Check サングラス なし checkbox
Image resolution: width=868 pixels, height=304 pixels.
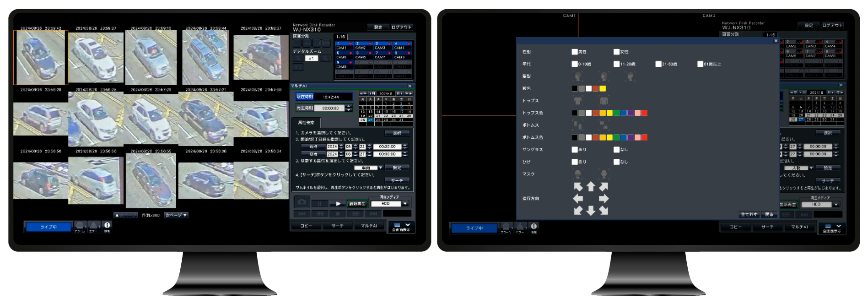pos(616,150)
